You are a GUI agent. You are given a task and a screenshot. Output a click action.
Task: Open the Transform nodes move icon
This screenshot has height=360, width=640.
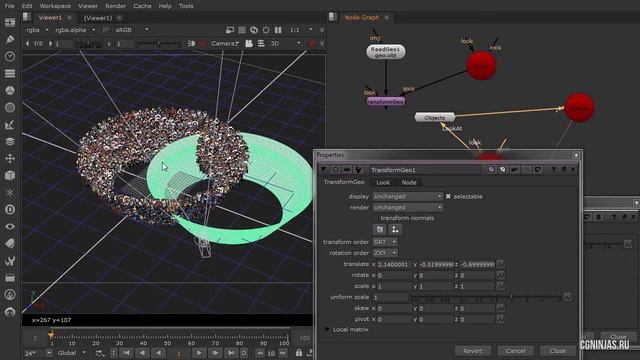(x=10, y=158)
